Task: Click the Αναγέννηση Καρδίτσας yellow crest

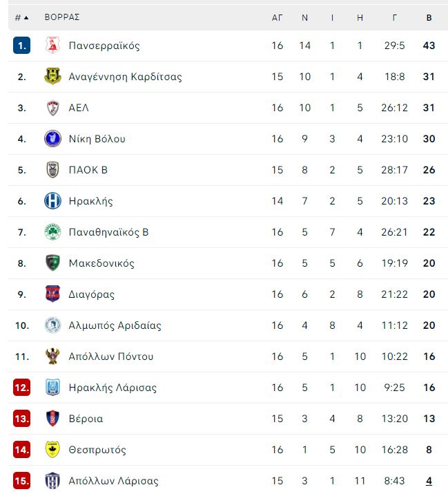Action: (x=52, y=77)
